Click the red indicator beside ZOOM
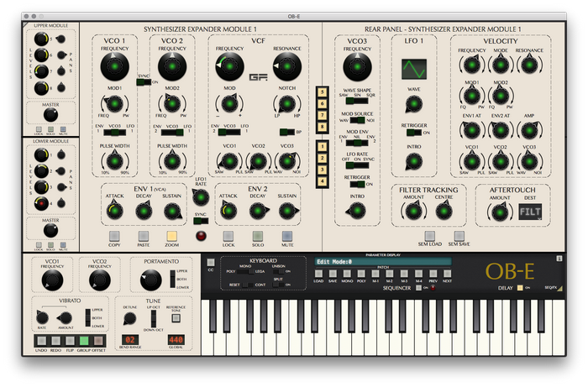Viewport: 588px width, 387px height. 201,236
